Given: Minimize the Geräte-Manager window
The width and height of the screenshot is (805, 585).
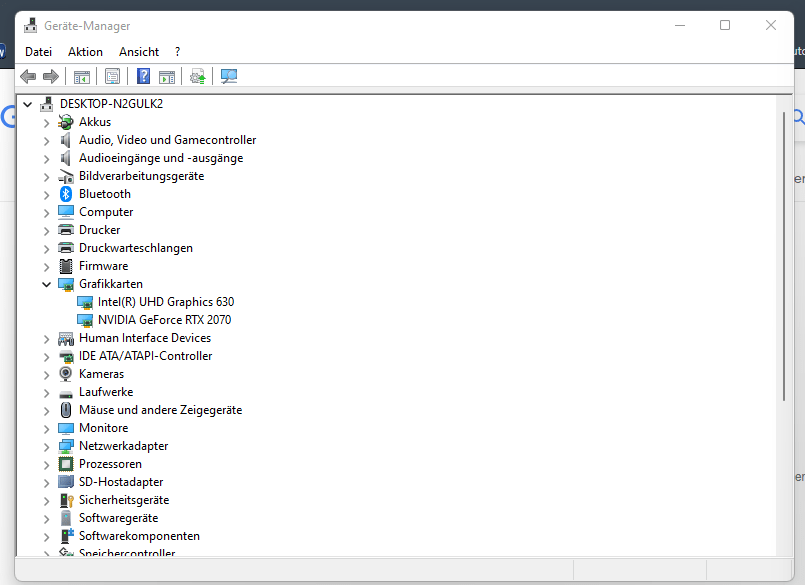Looking at the screenshot, I should pos(680,25).
